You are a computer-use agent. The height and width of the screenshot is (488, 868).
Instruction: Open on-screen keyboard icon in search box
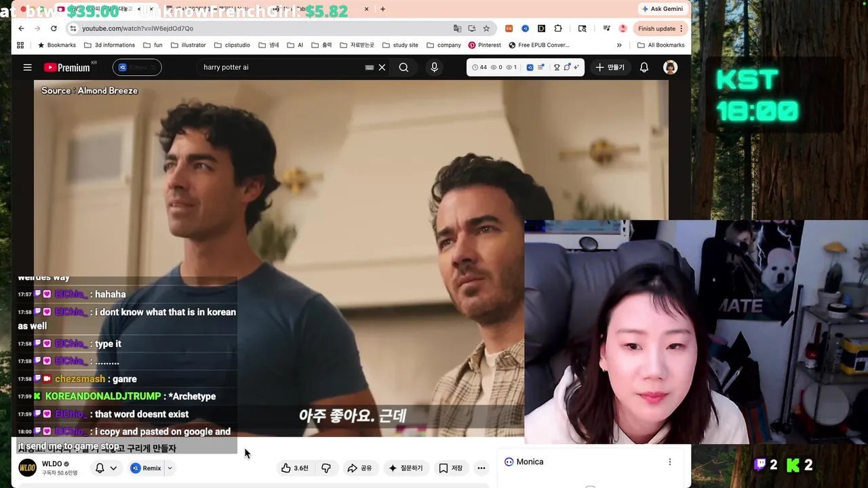(369, 67)
